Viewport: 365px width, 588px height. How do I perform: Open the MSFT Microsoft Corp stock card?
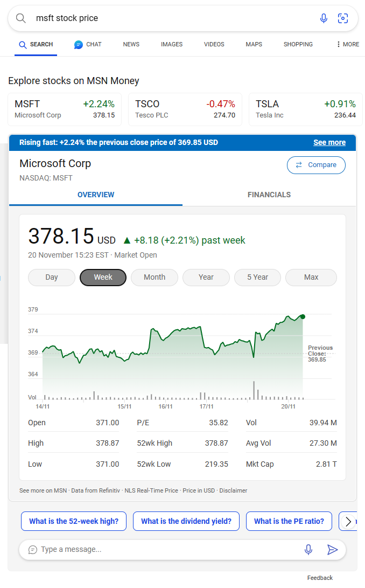[x=65, y=109]
